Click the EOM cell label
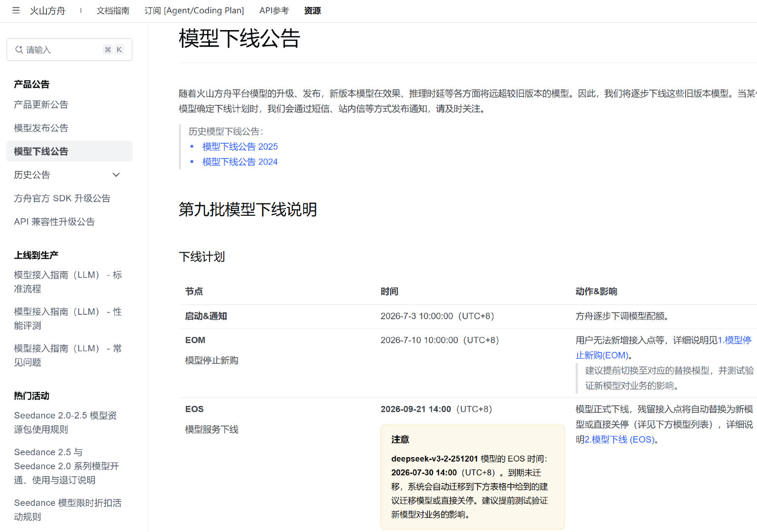 [195, 340]
